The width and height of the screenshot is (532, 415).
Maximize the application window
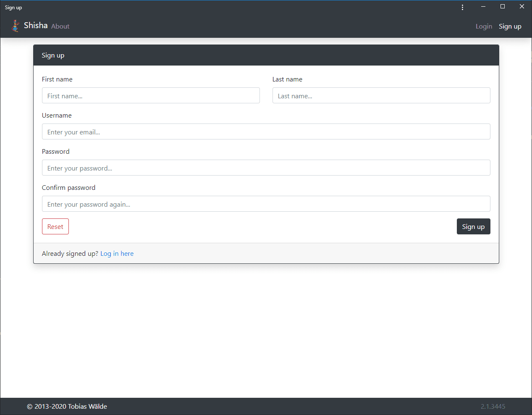pos(503,6)
